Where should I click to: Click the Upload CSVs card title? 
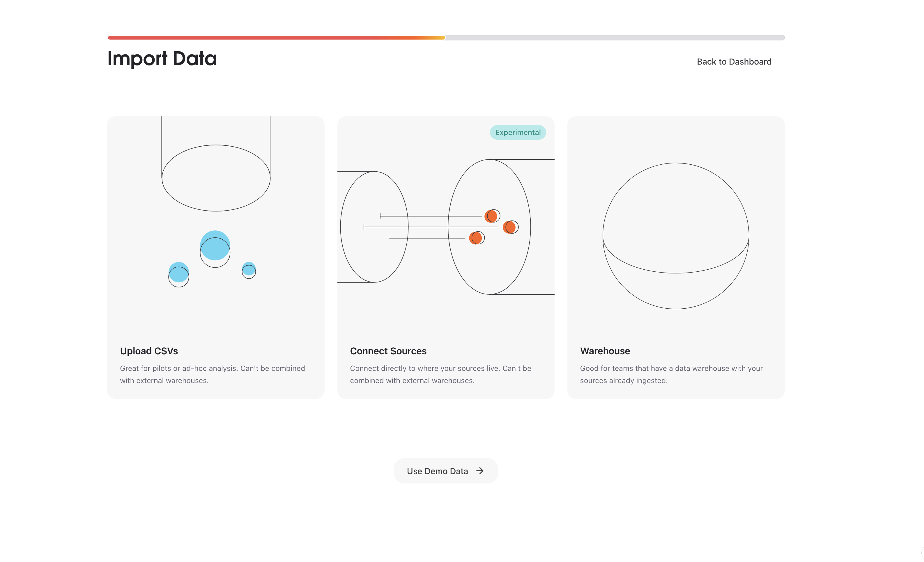(149, 351)
